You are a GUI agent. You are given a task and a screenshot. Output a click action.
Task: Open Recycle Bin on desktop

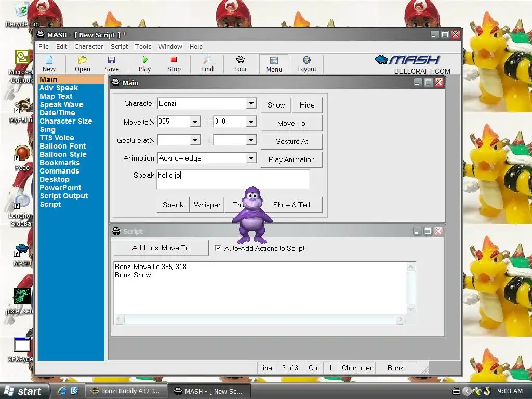coord(22,14)
